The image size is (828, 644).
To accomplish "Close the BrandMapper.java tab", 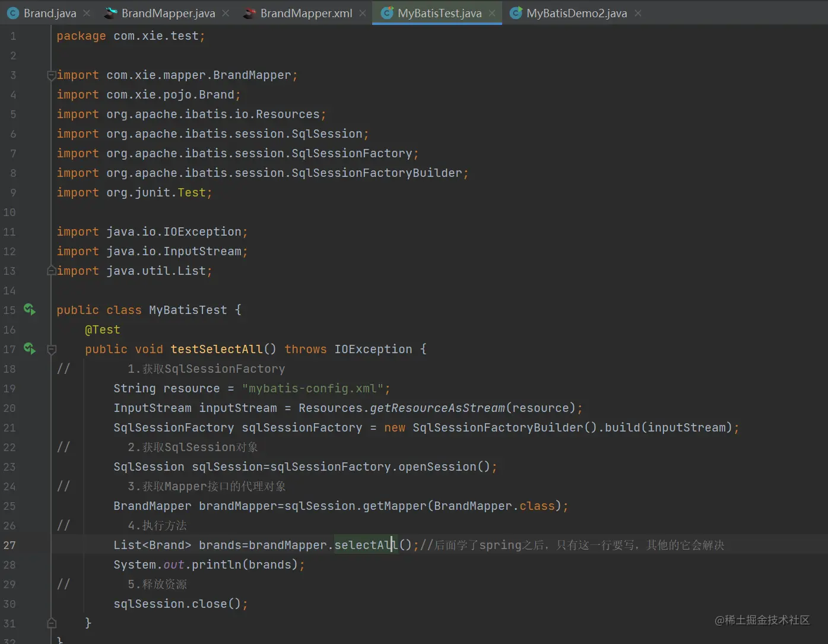I will (226, 13).
